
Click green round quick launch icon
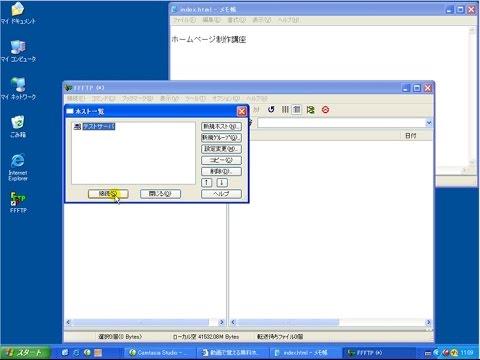click(x=87, y=352)
